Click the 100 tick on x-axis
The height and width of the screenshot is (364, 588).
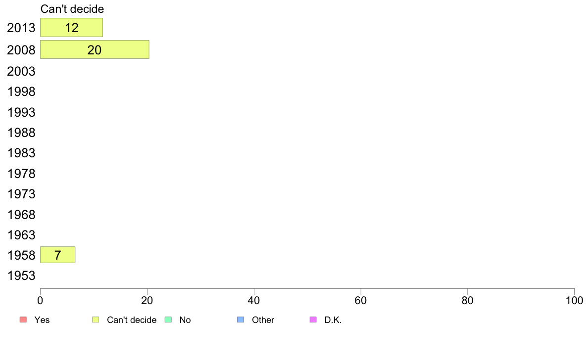click(574, 300)
